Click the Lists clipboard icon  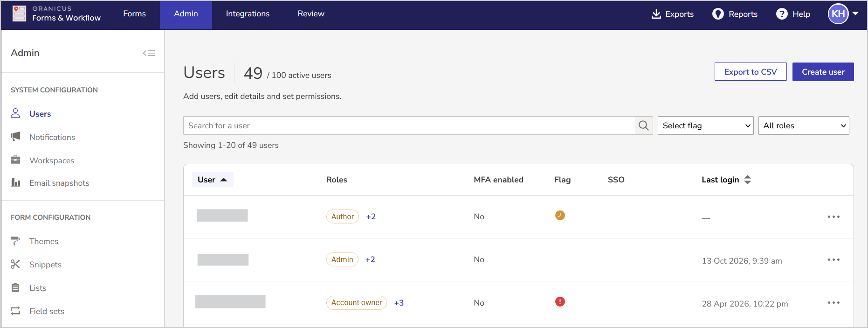[x=15, y=287]
